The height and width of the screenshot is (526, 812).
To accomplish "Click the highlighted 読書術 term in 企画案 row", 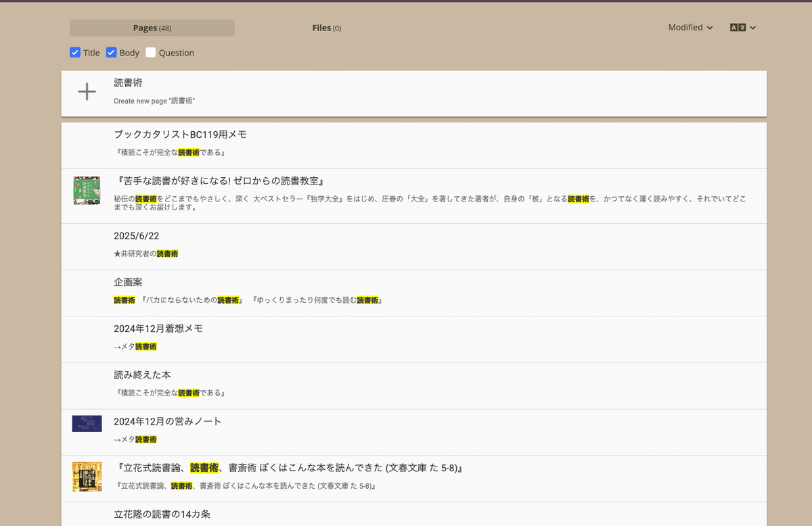I will (x=124, y=300).
